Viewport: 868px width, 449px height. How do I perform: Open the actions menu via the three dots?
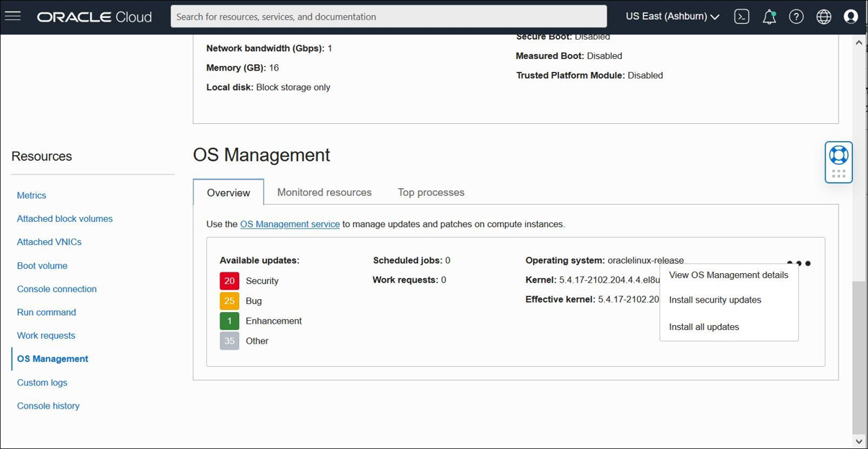coord(800,262)
